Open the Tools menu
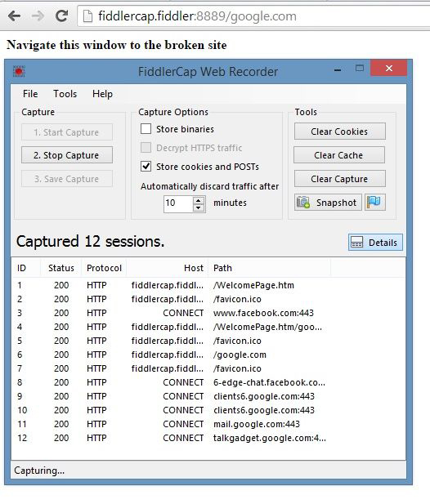This screenshot has height=504, width=430. tap(65, 94)
